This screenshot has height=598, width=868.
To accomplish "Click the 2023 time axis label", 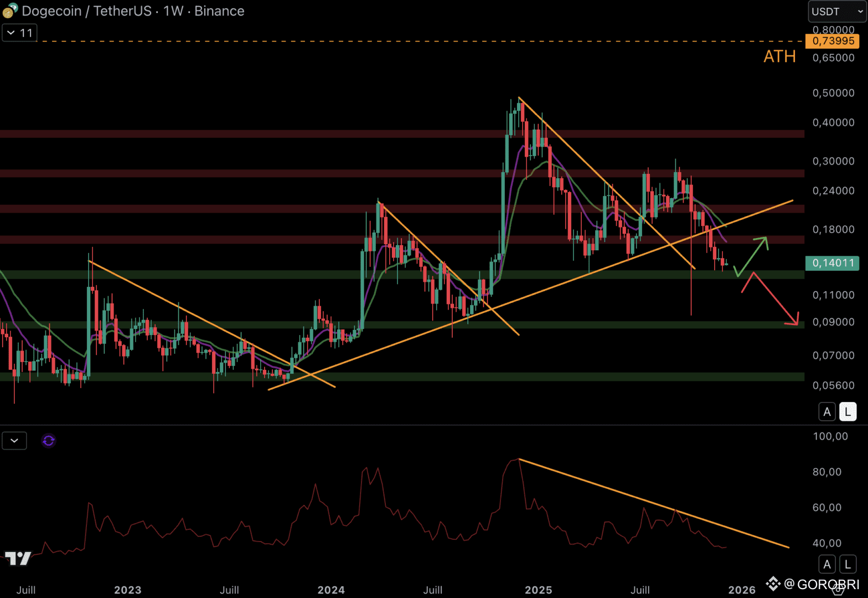I will (x=128, y=590).
